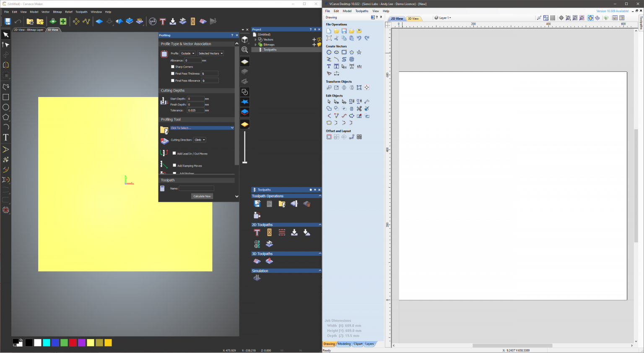The width and height of the screenshot is (644, 353).
Task: Click the Preview Toolpaths icon under Simulation
Action: [257, 277]
